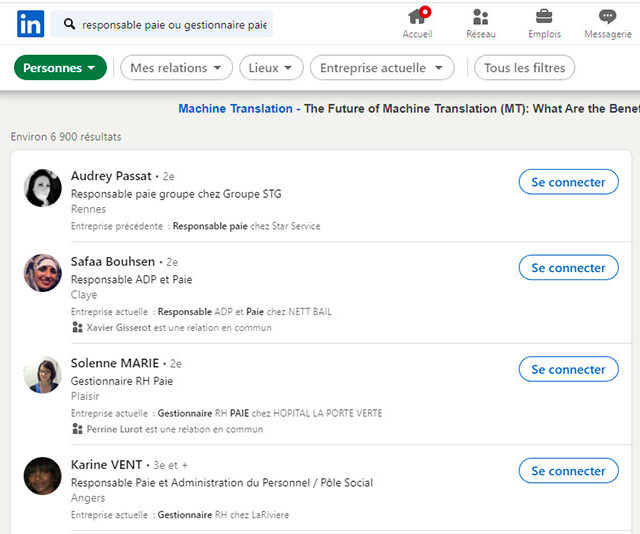Click the 'Rennes' location text
This screenshot has width=640, height=534.
click(88, 209)
